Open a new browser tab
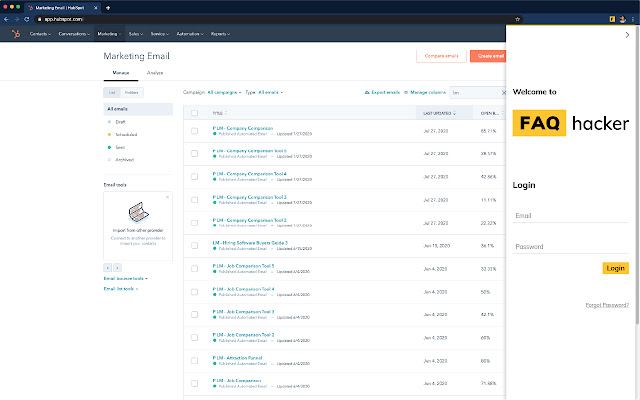 (x=108, y=8)
